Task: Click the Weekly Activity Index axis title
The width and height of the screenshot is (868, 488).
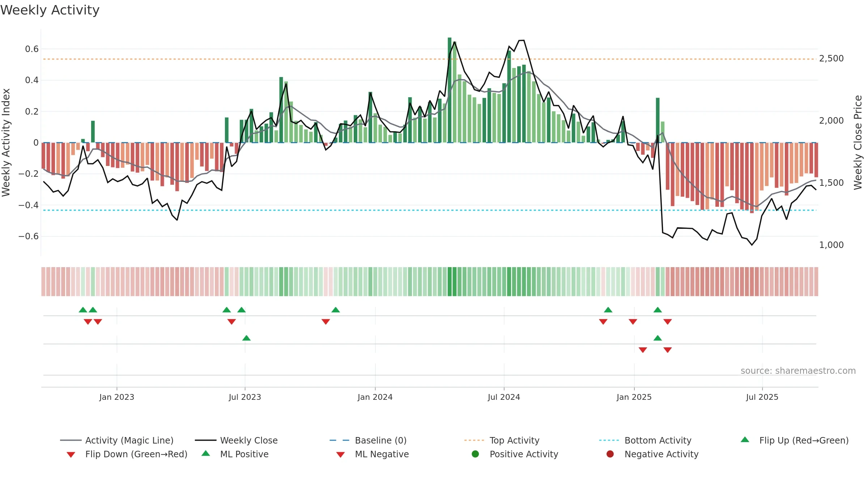Action: (x=6, y=142)
